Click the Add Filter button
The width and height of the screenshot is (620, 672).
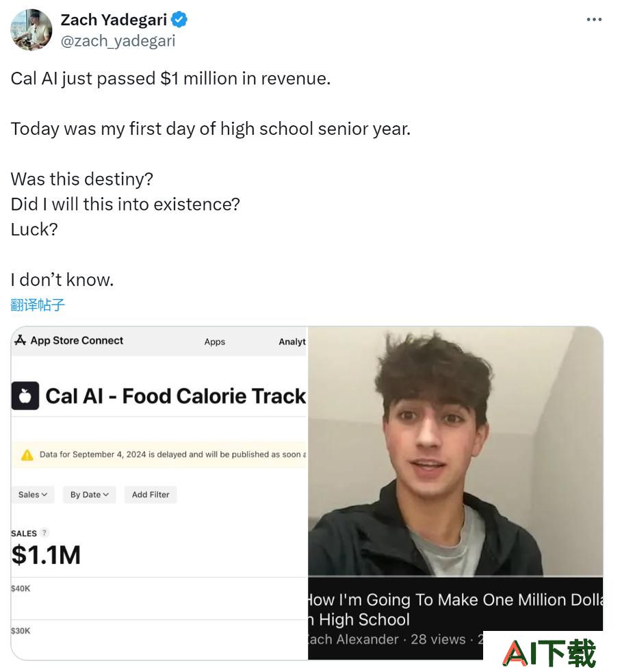pos(151,495)
